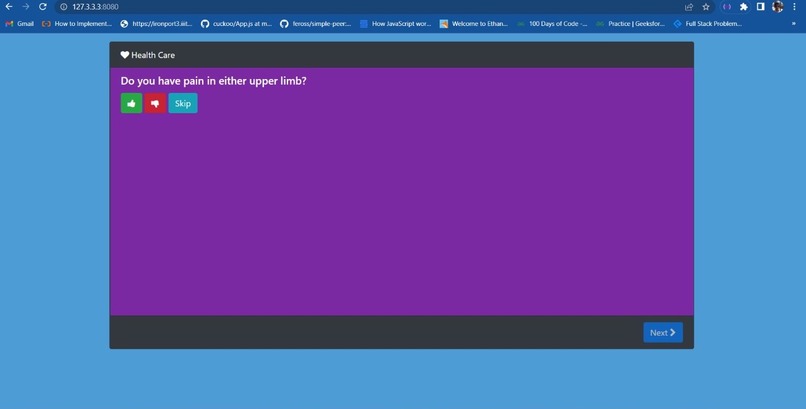Open the Full Stack Problem bookmark
Screen dimensions: 806x409
(708, 24)
